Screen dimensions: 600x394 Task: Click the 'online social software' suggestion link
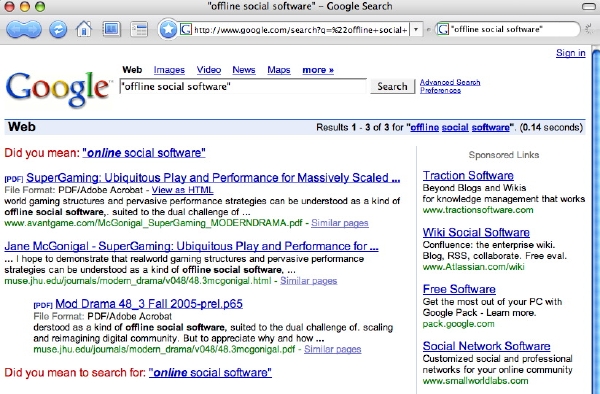click(144, 153)
